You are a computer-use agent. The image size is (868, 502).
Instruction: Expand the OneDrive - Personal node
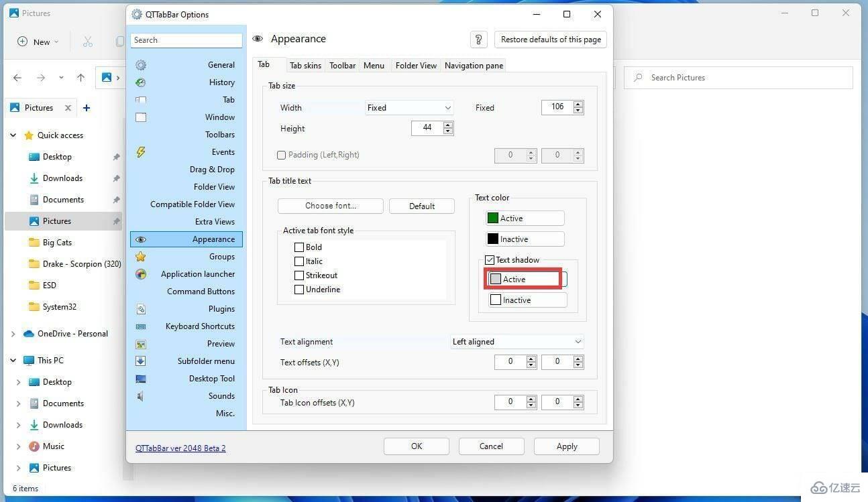click(x=13, y=334)
